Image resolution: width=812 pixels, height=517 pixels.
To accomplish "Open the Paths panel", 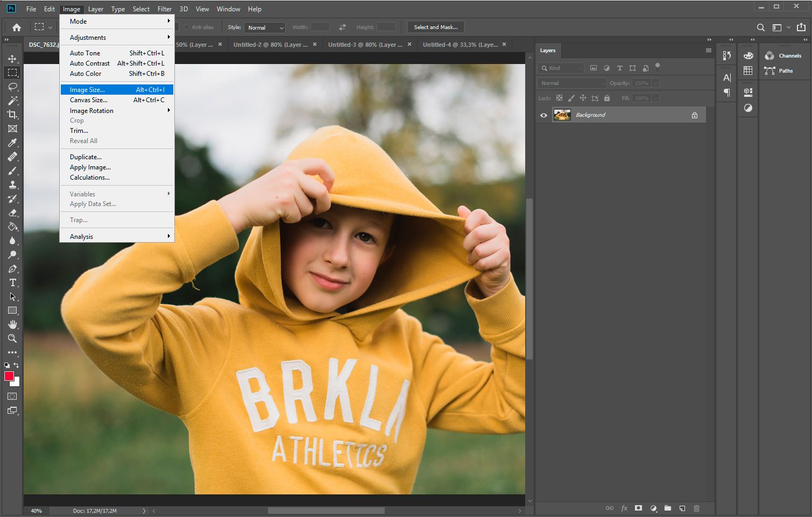I will pos(785,70).
